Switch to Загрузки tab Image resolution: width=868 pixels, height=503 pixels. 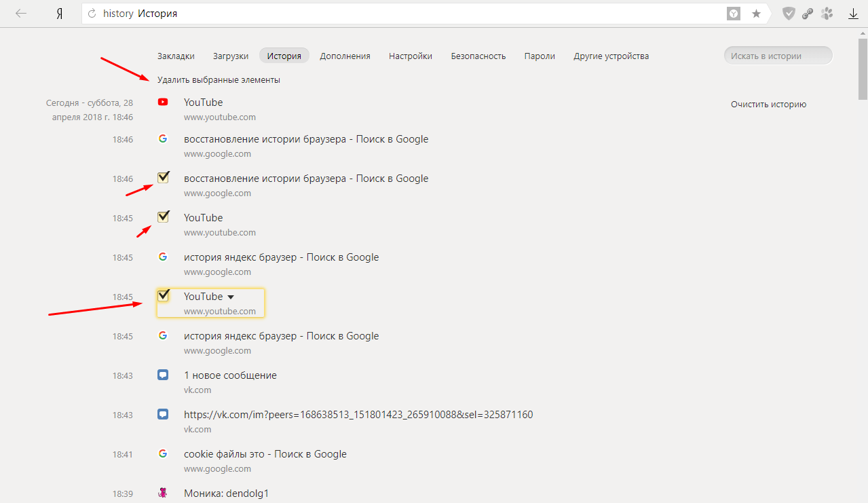coord(231,56)
